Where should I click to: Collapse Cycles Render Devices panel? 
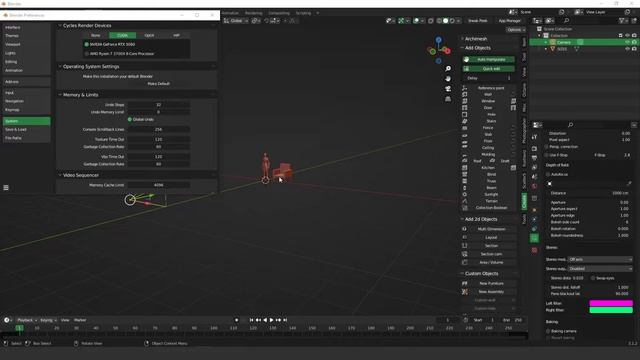coord(60,25)
